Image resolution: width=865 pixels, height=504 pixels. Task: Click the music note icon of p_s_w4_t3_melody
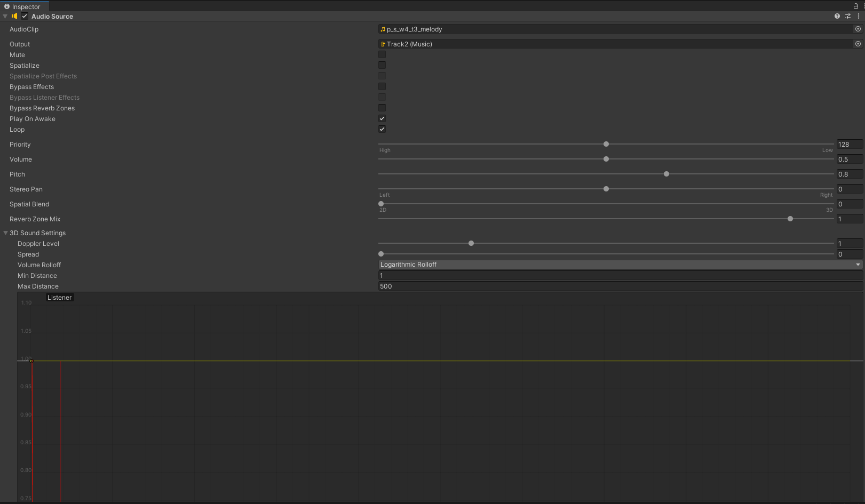pyautogui.click(x=383, y=29)
